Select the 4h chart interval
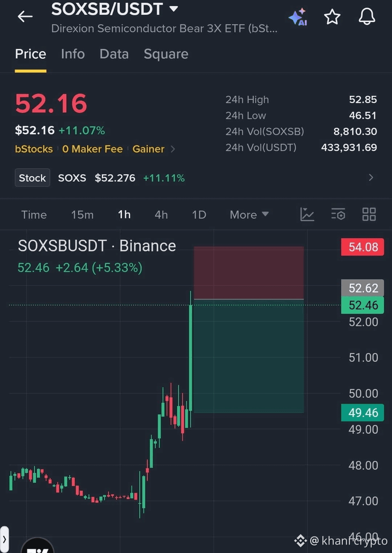392x553 pixels. [161, 215]
